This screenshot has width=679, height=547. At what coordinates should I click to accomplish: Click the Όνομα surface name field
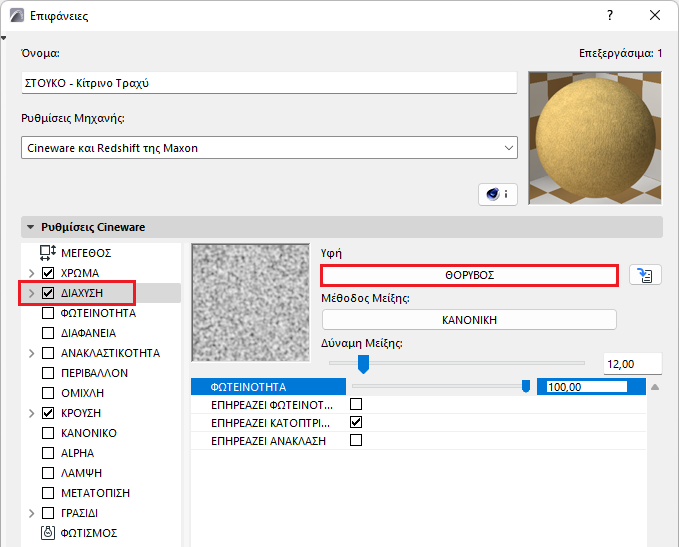click(269, 83)
